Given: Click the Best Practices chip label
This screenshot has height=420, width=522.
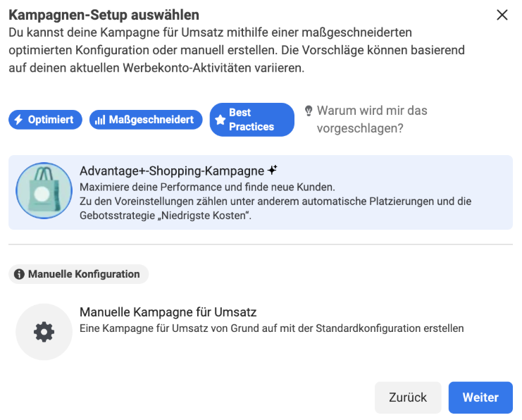Looking at the screenshot, I should [251, 120].
